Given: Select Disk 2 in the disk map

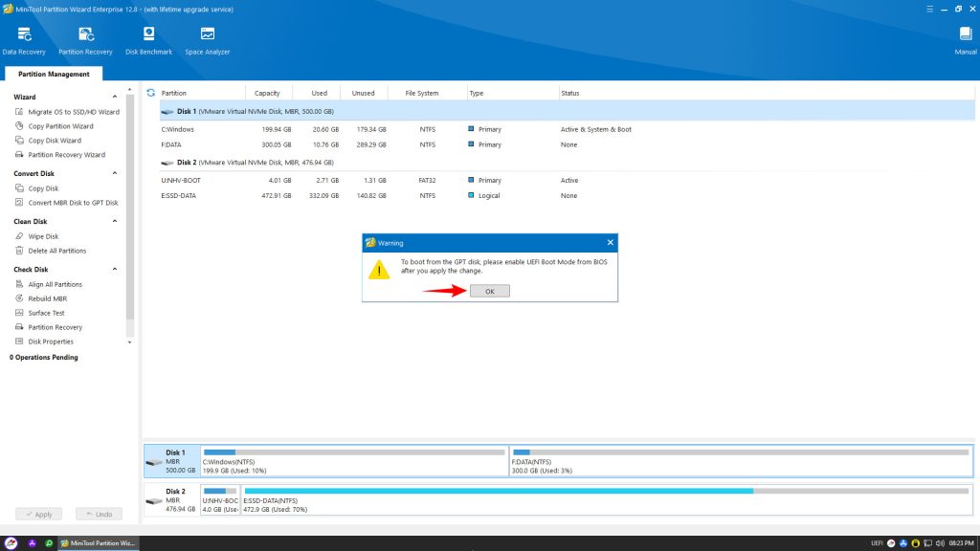Looking at the screenshot, I should tap(172, 499).
